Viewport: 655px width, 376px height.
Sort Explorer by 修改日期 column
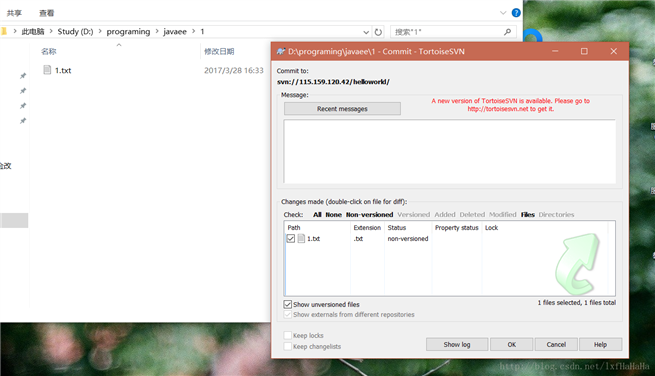(x=219, y=51)
